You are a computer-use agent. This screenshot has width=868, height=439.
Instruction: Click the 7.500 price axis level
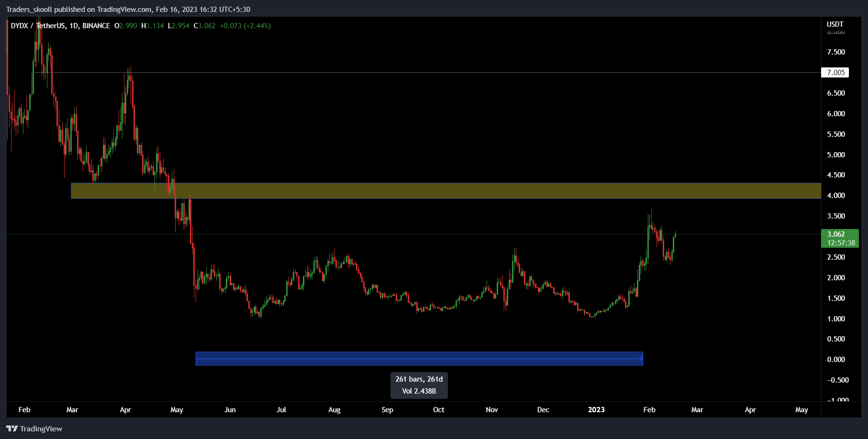836,52
